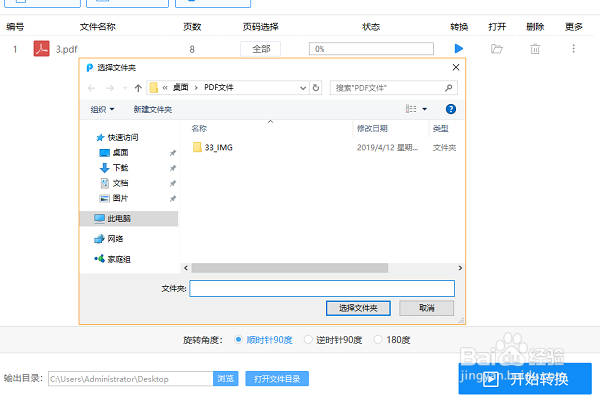Viewport: 600px width, 397px height.
Task: Open the more options dots for 3.pdf
Action: 573,49
